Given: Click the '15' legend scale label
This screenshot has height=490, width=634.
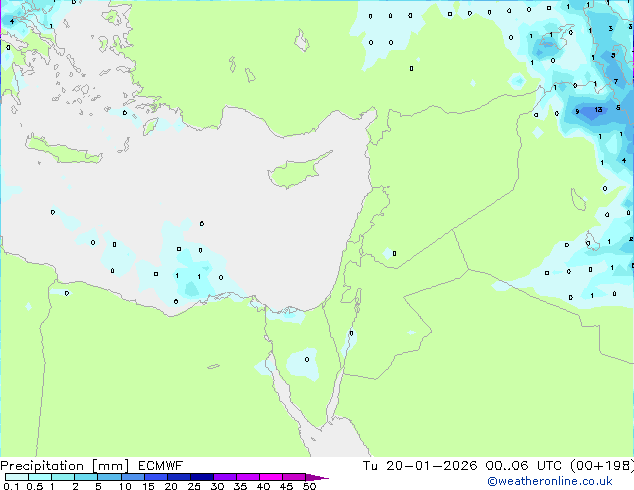Looking at the screenshot, I should [148, 486].
